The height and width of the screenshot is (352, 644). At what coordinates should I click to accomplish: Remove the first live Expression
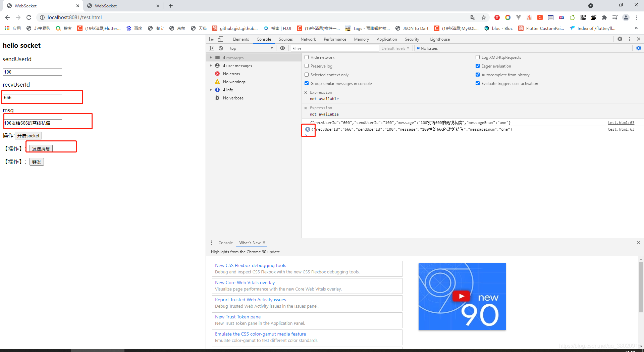pos(306,92)
